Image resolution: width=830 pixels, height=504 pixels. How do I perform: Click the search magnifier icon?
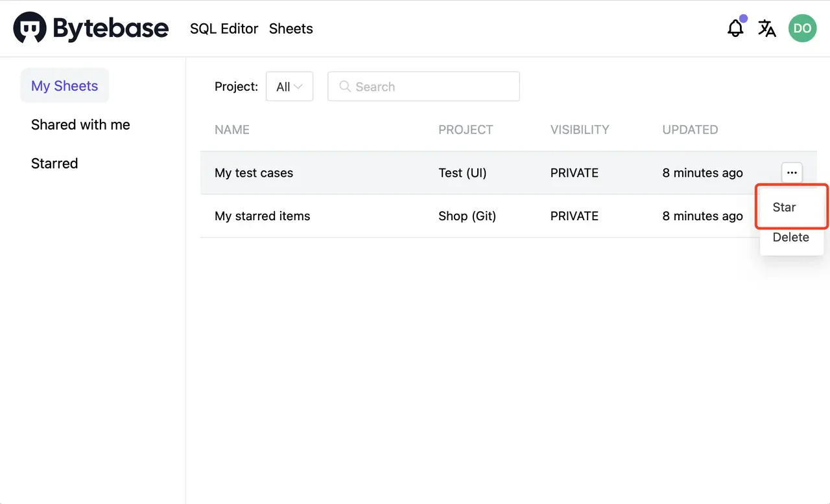345,87
